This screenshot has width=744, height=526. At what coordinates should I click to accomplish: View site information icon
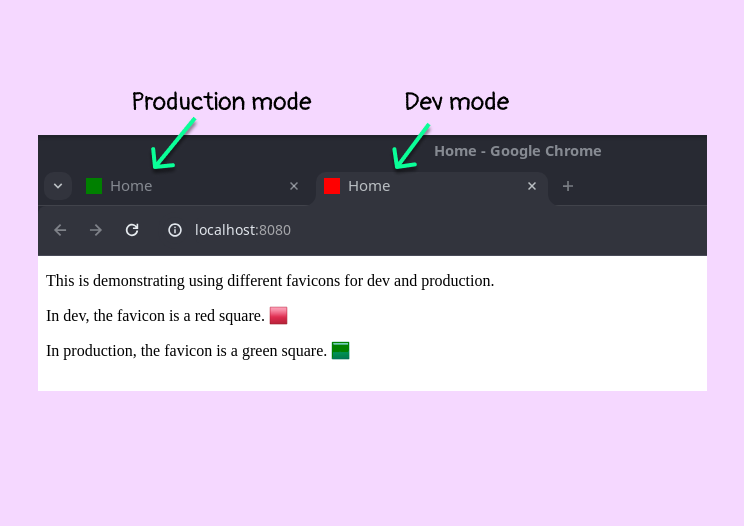[x=175, y=230]
